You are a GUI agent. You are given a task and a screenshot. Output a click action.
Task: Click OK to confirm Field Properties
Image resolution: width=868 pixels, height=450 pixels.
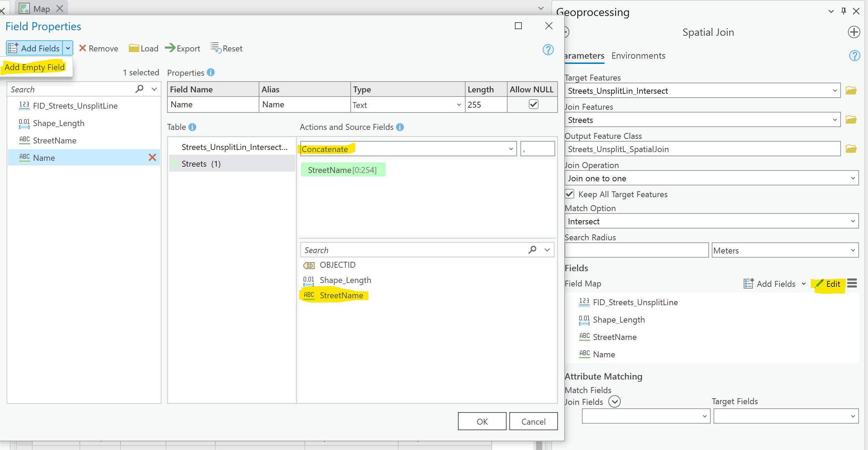click(x=482, y=421)
